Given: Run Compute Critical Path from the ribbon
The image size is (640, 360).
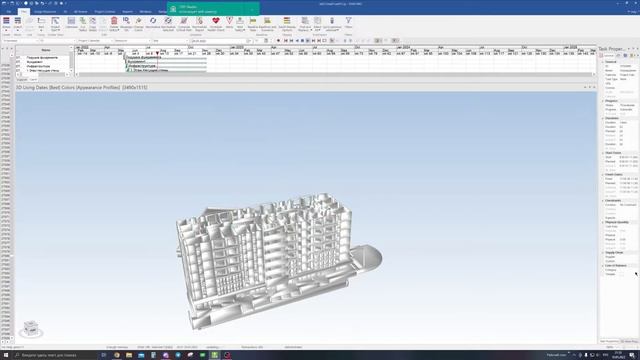Looking at the screenshot, I should click(x=184, y=24).
